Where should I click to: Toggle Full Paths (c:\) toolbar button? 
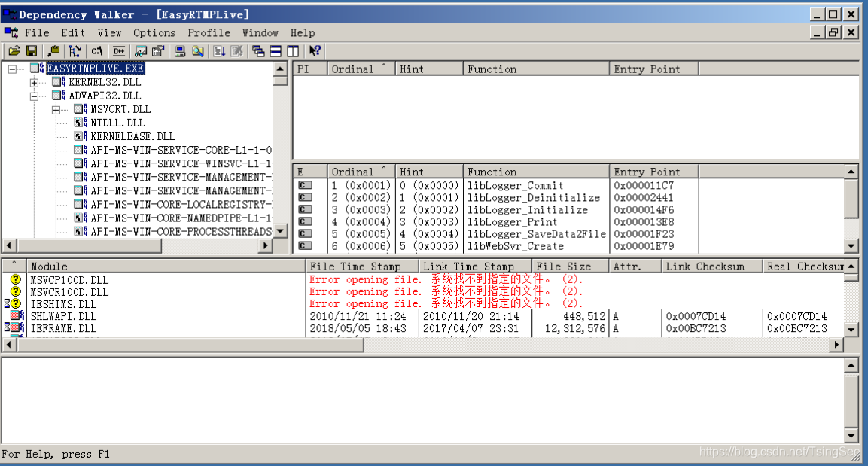pos(97,51)
